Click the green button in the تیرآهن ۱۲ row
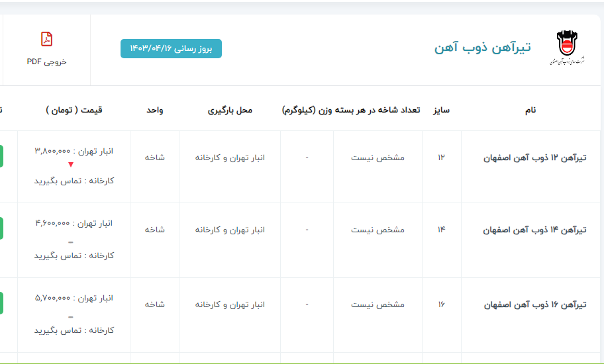The height and width of the screenshot is (364, 604). tap(2, 156)
